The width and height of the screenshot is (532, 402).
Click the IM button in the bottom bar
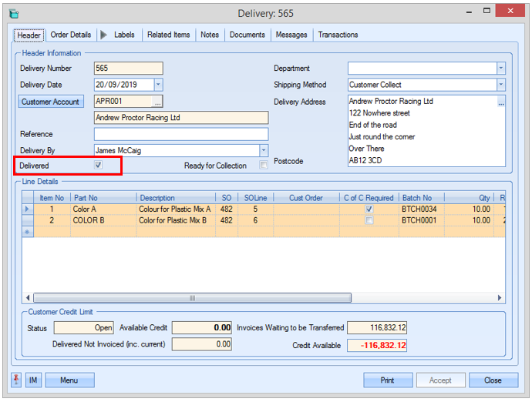point(33,380)
